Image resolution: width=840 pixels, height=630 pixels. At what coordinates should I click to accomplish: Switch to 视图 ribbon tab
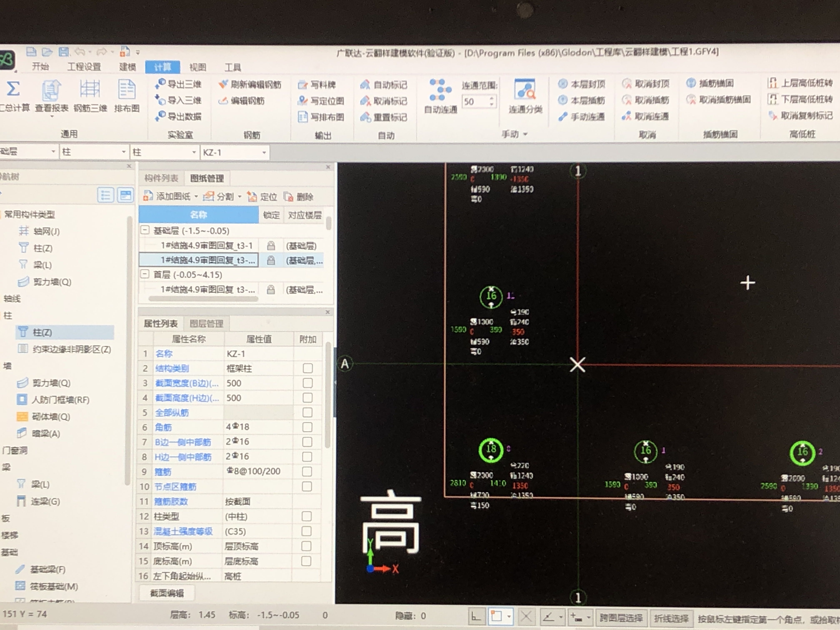click(198, 67)
